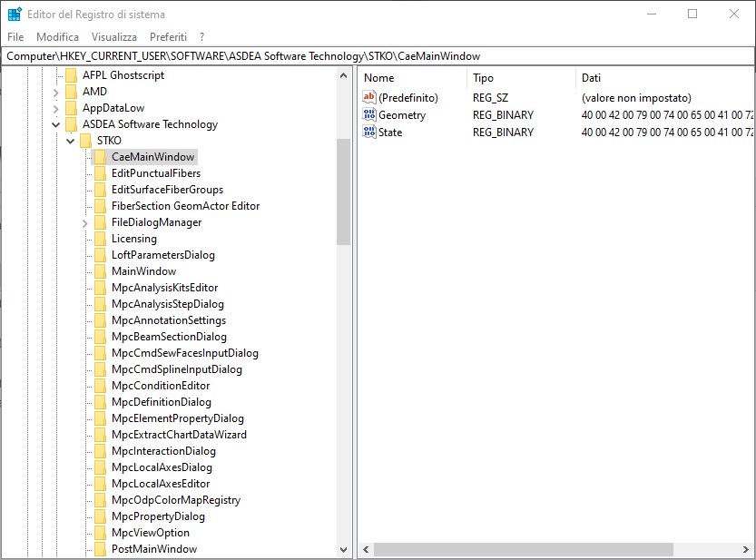Click the values pane scroll left arrow

click(366, 549)
